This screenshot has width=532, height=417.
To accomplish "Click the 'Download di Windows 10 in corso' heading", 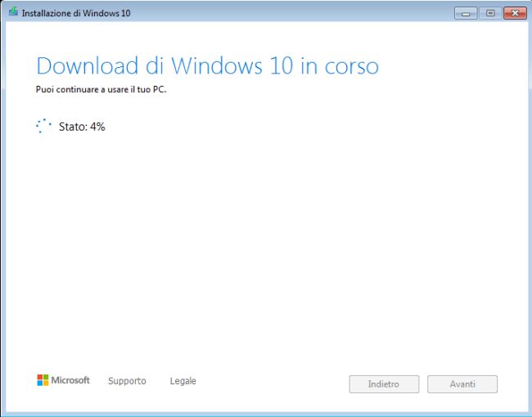I will 207,65.
